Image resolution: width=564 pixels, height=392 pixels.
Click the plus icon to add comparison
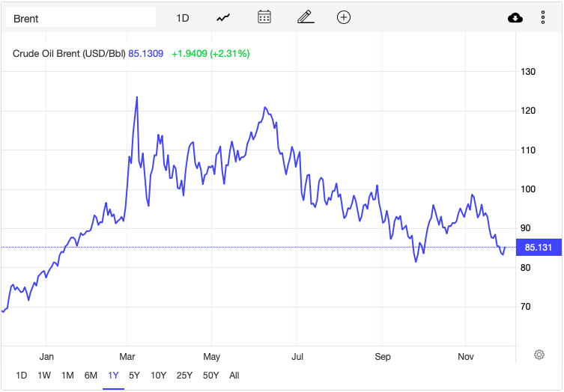[344, 17]
